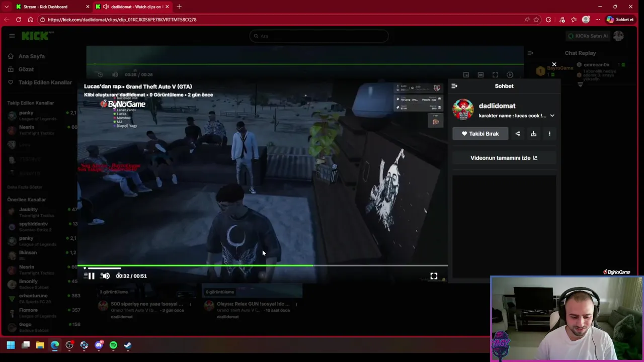
Task: Expand Daha Fazla Göster in sidebar
Action: pyautogui.click(x=25, y=187)
